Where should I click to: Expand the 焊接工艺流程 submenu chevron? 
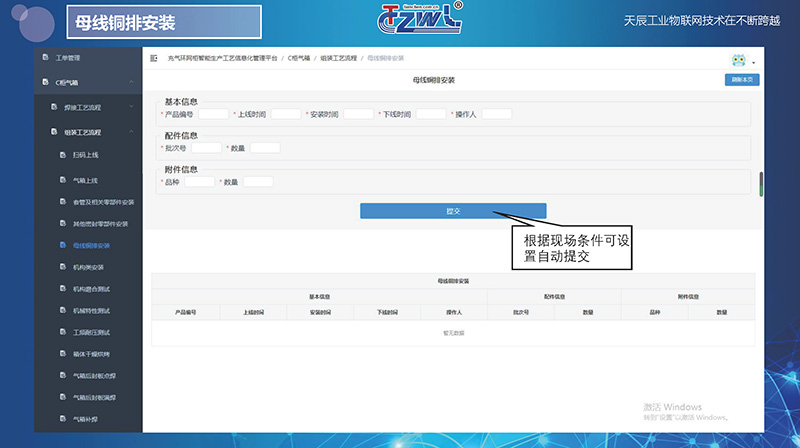(131, 107)
